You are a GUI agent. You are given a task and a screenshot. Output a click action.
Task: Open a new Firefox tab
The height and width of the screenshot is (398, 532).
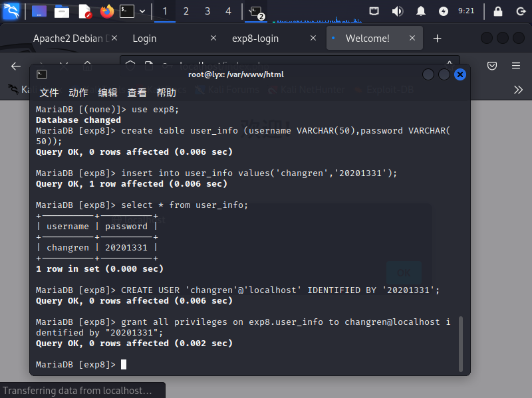(x=437, y=39)
